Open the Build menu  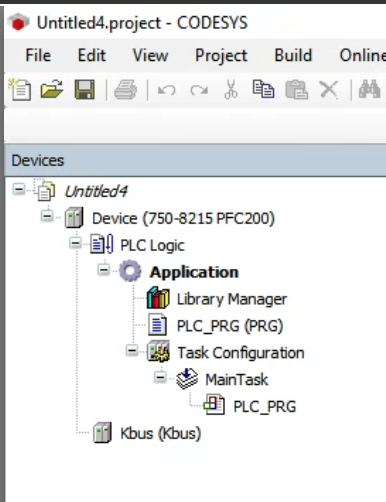[293, 55]
